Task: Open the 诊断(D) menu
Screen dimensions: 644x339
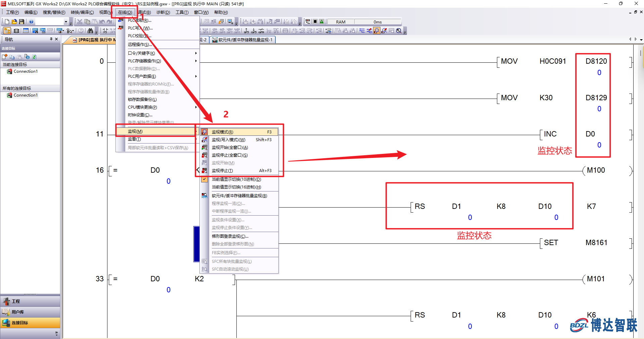Action: 163,12
